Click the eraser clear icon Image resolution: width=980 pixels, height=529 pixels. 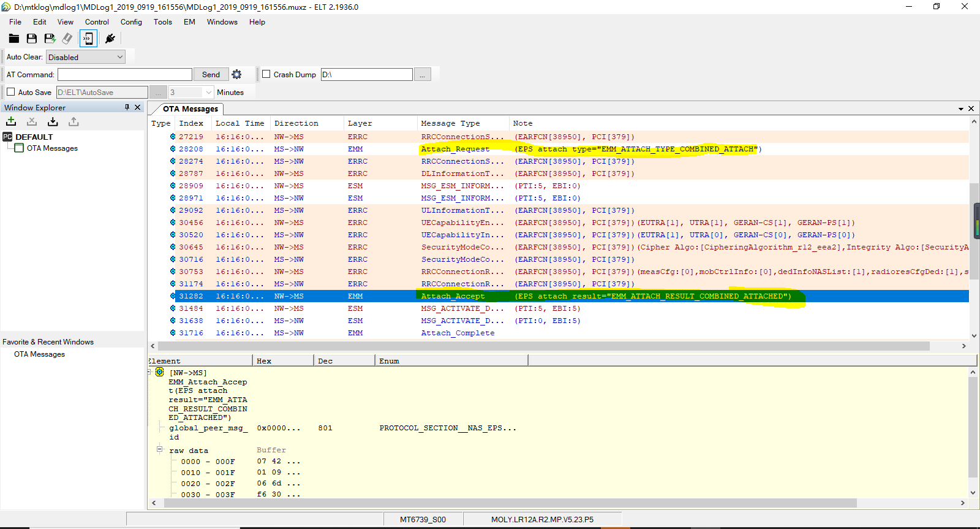click(67, 39)
